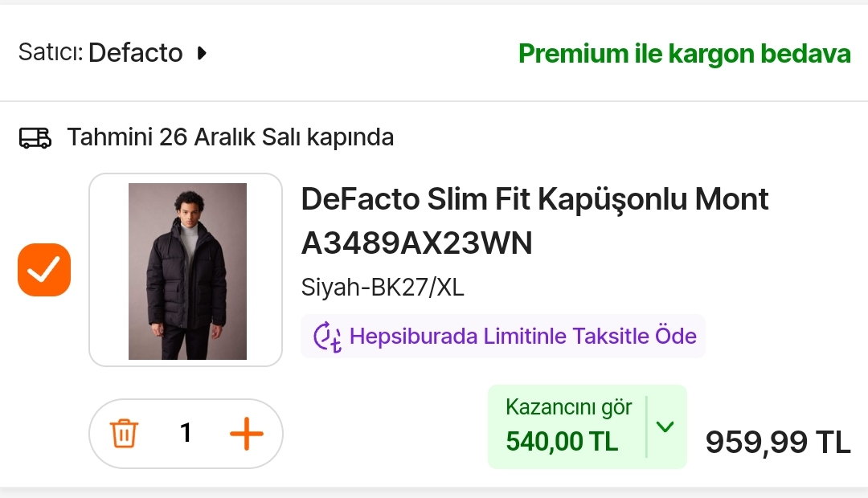This screenshot has height=498, width=868.
Task: Delete the item with the trash icon
Action: pyautogui.click(x=124, y=434)
